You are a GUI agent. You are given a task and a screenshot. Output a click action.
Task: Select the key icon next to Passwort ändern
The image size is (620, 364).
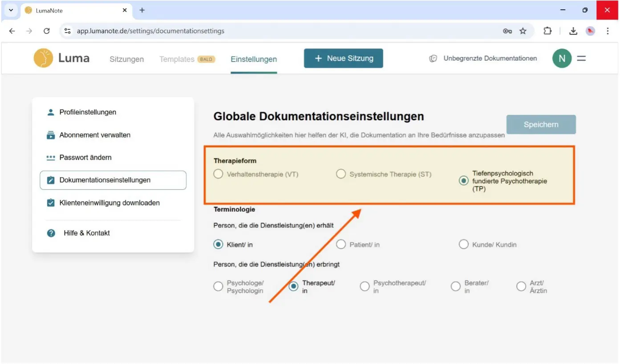[51, 157]
